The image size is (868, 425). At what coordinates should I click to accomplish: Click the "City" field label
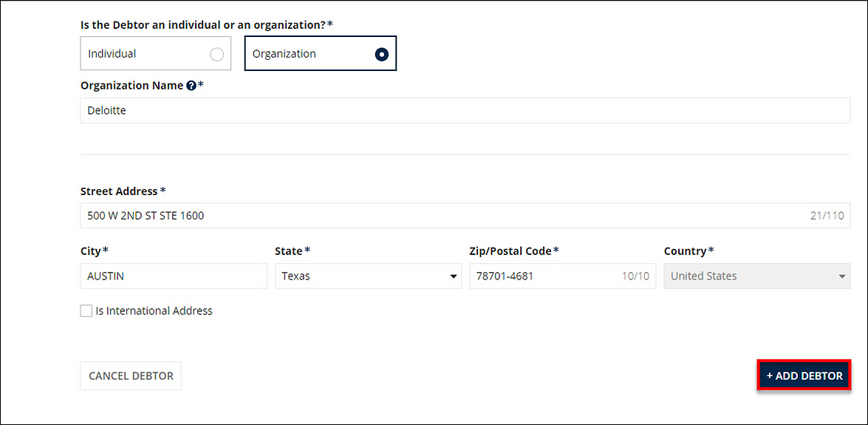(91, 251)
